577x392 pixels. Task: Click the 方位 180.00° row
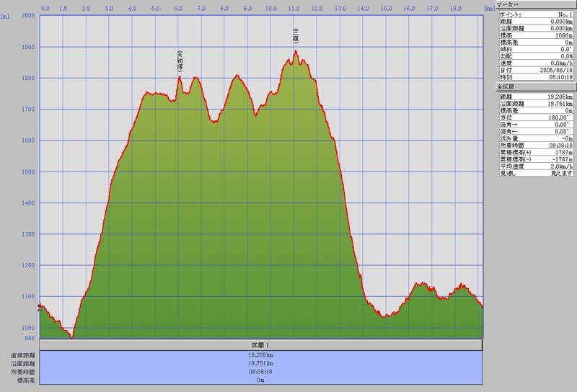[x=536, y=117]
